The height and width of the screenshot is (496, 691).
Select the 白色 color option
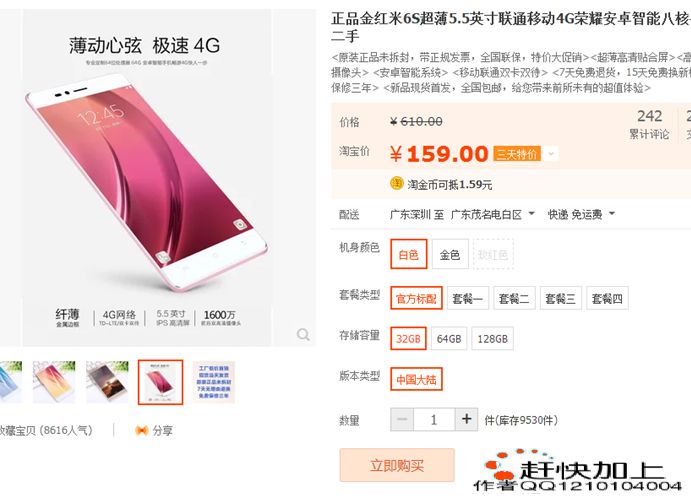[409, 254]
